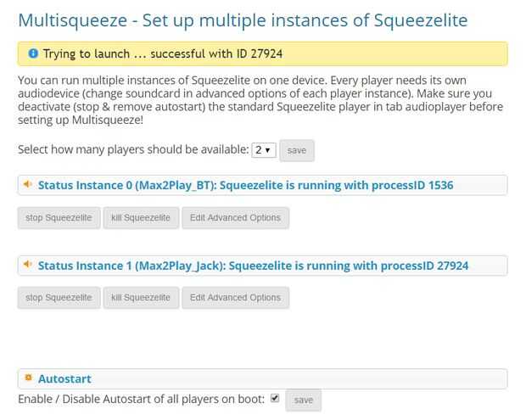The height and width of the screenshot is (420, 526).
Task: Click the Enable / Disable Autostart label text
Action: click(142, 398)
